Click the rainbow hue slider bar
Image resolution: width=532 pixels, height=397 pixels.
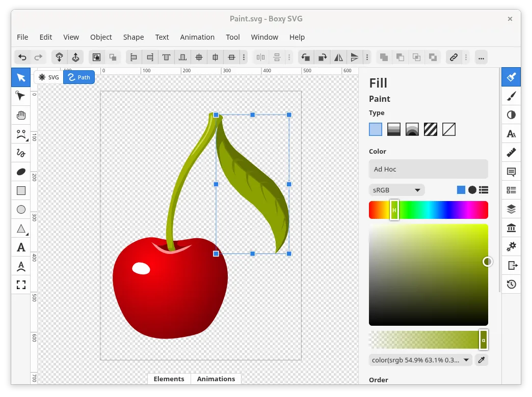(443, 210)
